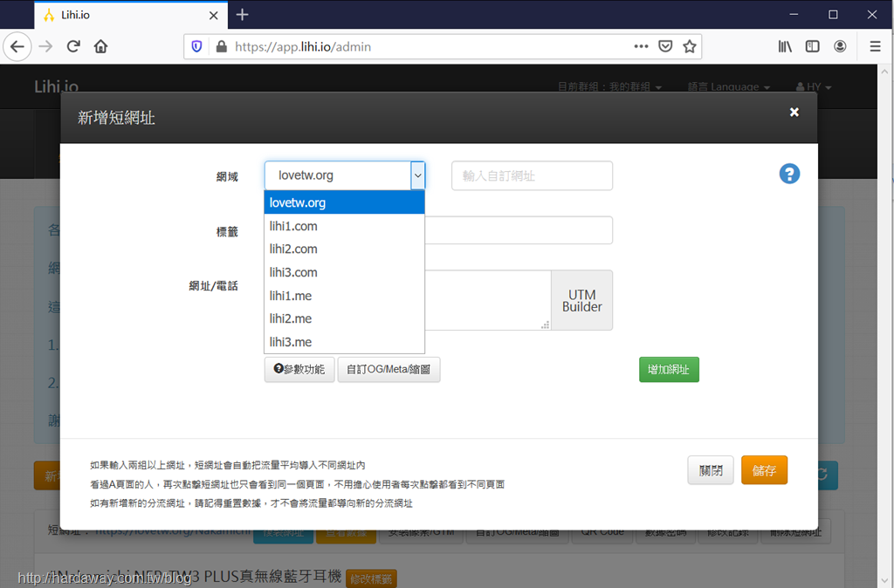Choose lihi3.com from the domain list

(x=344, y=272)
